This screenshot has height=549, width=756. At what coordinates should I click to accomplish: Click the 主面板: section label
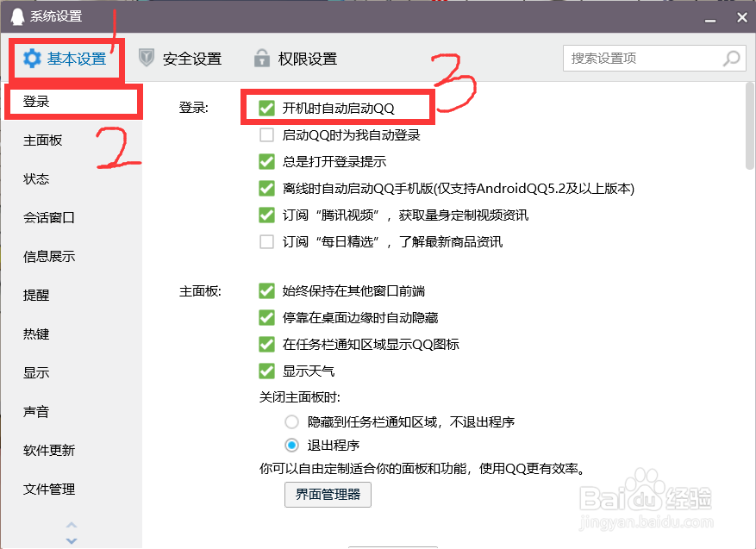pos(200,291)
